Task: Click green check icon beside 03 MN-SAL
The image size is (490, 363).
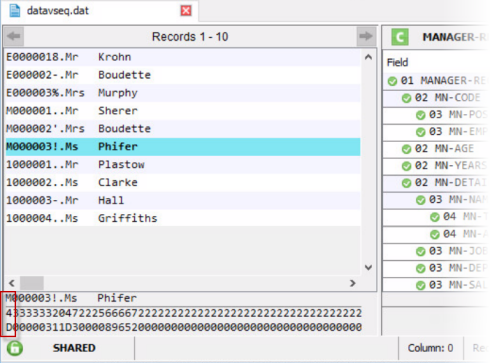Action: (x=421, y=286)
